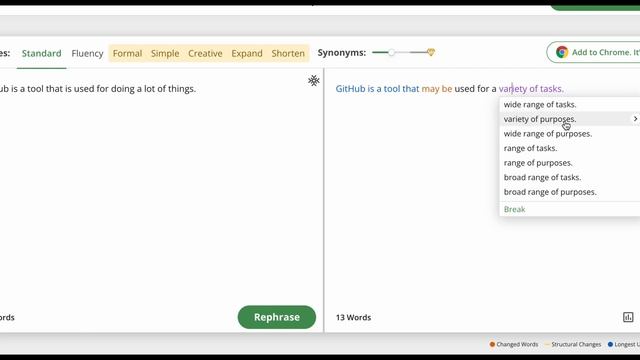
Task: Select the Shorten mode tab
Action: (x=288, y=53)
